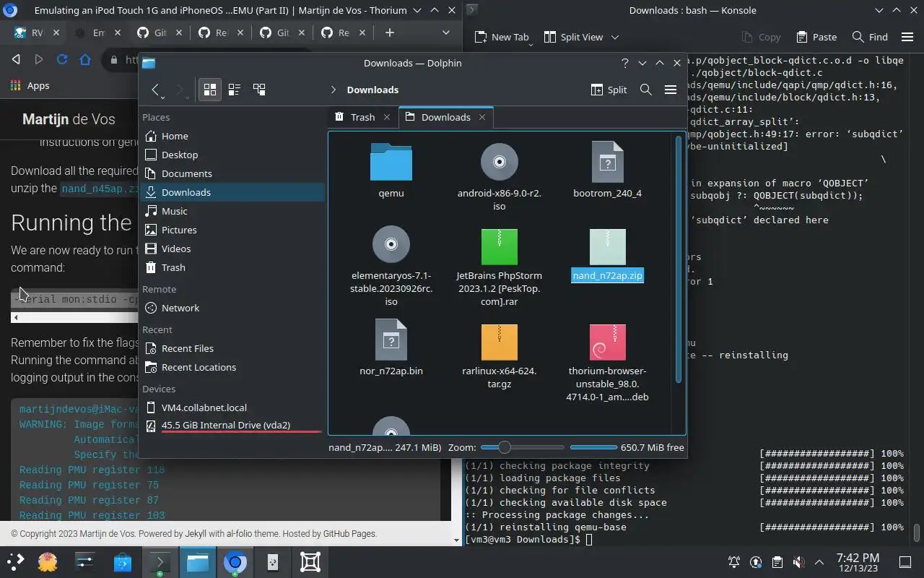Screen dimensions: 924x578
Task: Go forward in Dolphin navigation
Action: [x=180, y=90]
